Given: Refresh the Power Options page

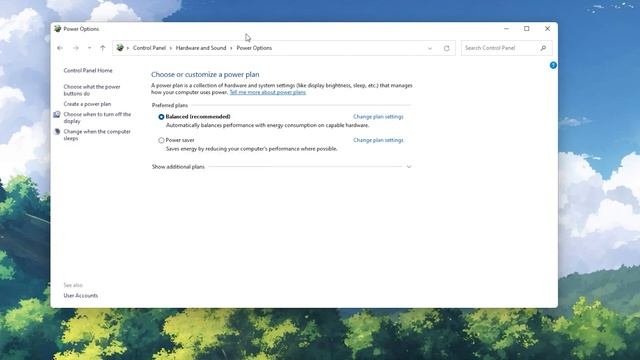Looking at the screenshot, I should pos(447,48).
